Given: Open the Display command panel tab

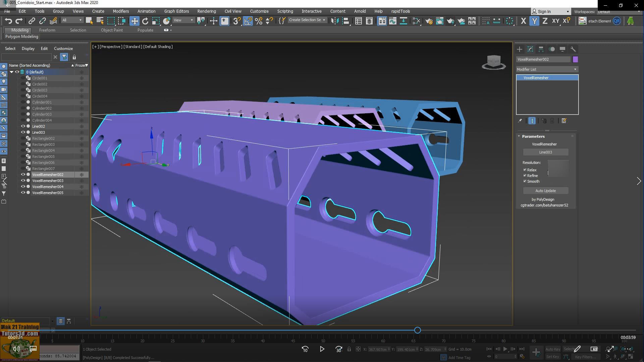Looking at the screenshot, I should (562, 49).
